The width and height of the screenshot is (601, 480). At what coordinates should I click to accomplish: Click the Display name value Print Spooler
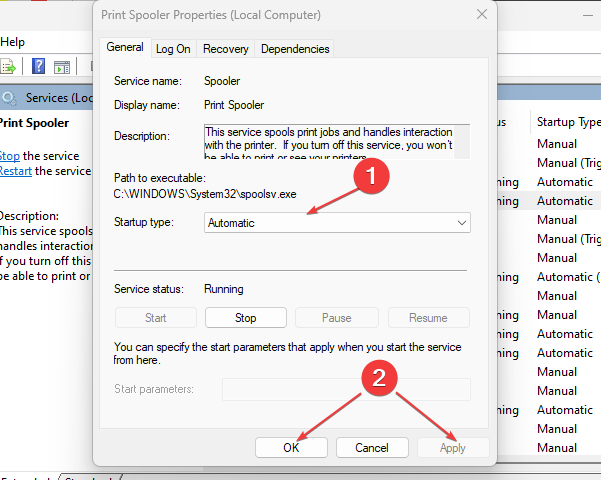[x=234, y=105]
